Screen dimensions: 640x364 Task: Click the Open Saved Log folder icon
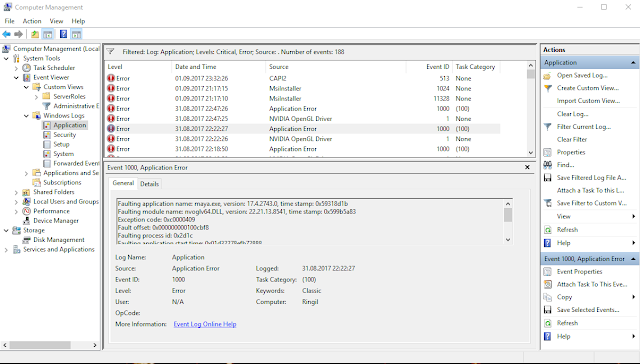click(x=548, y=76)
